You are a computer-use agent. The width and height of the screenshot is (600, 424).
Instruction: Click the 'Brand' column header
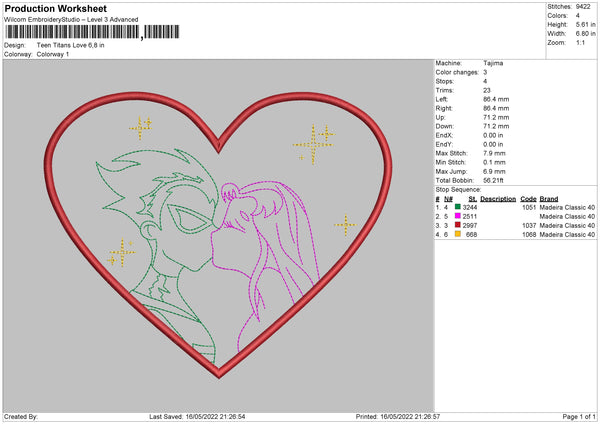[549, 199]
